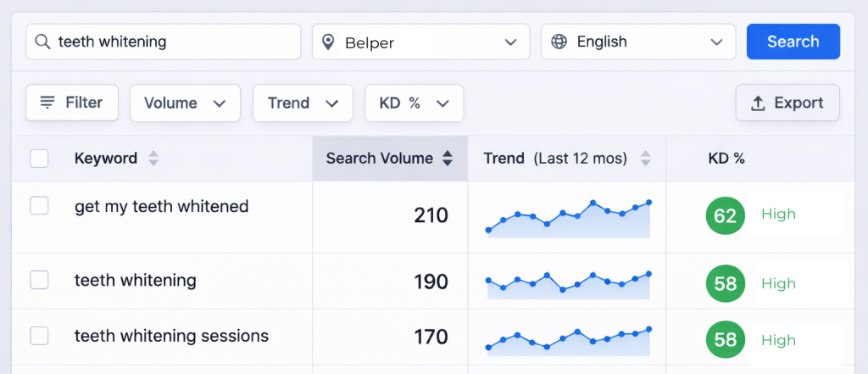Expand the KD % filter dropdown
Viewport: 868px width, 374px height.
(414, 103)
